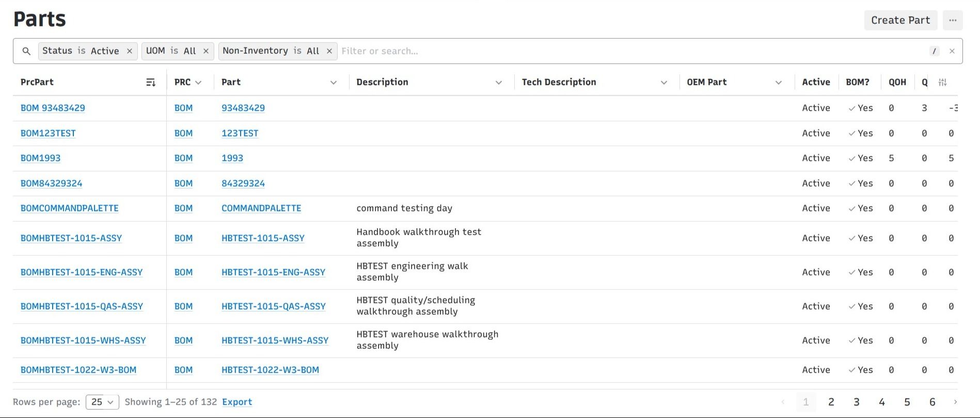Screen dimensions: 980x418
Task: Remove the Non-Inventory is All filter
Action: [x=329, y=51]
